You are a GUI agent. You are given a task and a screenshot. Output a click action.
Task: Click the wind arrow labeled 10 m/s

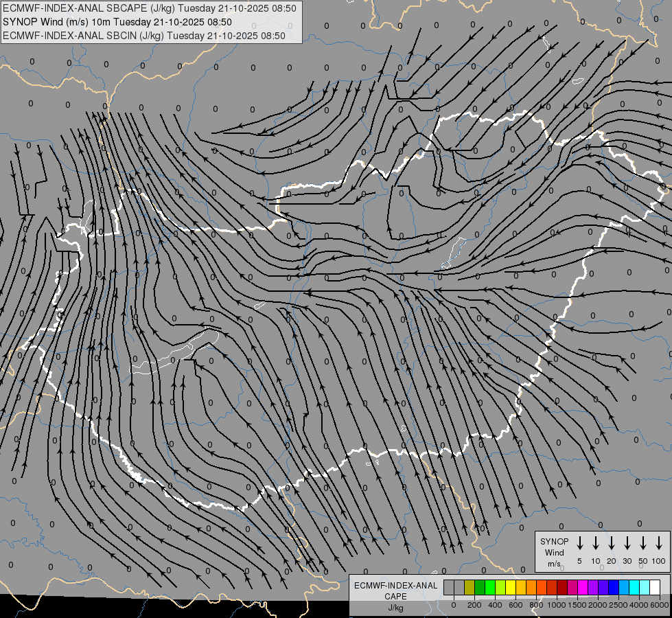[595, 543]
